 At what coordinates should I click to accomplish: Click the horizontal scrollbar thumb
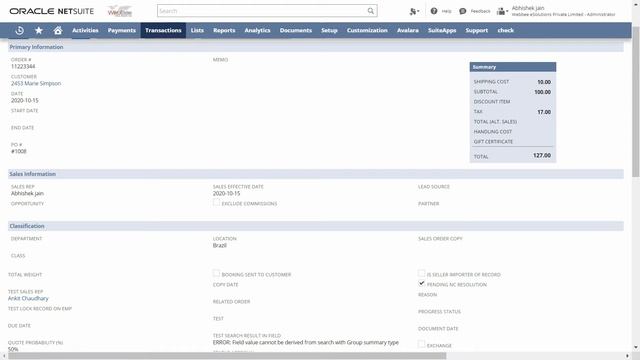227,356
